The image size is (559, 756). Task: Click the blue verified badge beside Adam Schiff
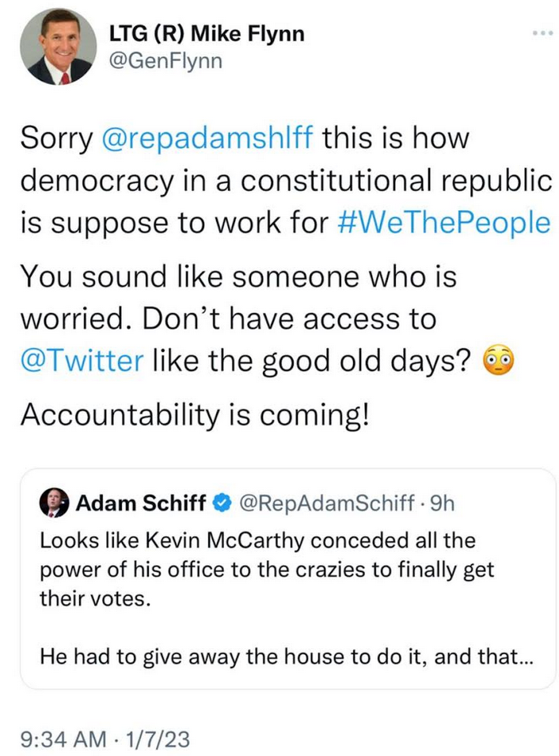click(x=222, y=502)
